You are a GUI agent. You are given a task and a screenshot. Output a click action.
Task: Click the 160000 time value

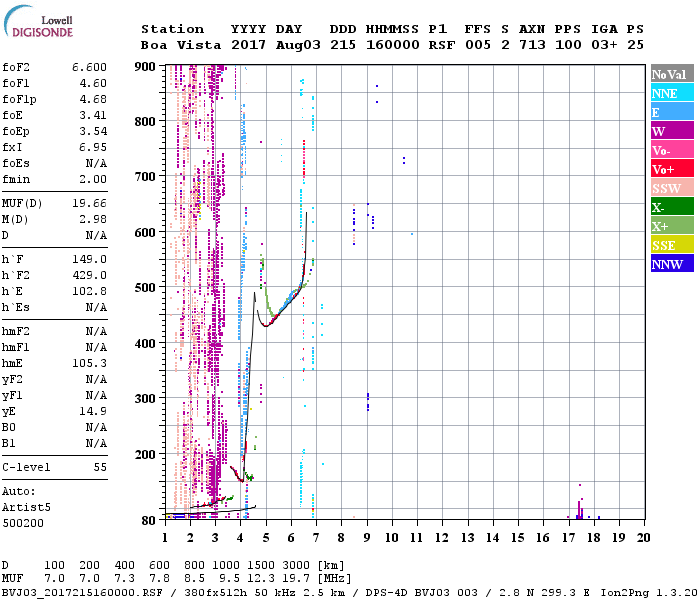pyautogui.click(x=392, y=45)
